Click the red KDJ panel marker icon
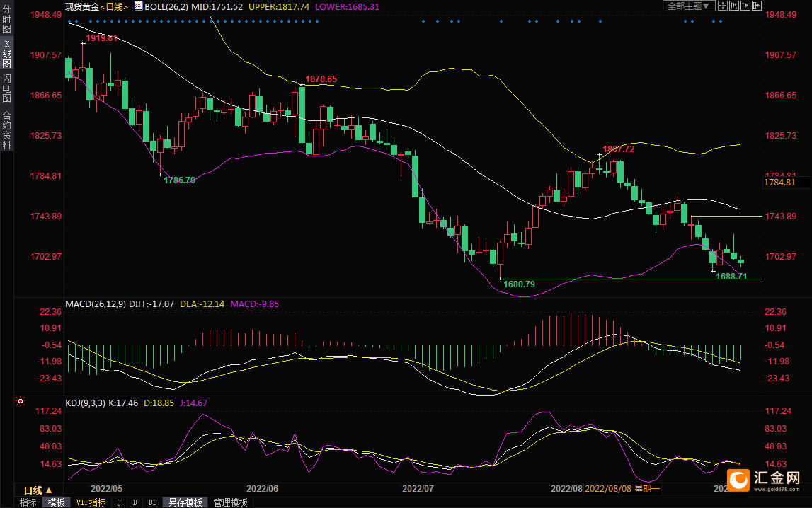Image resolution: width=812 pixels, height=508 pixels. click(20, 402)
